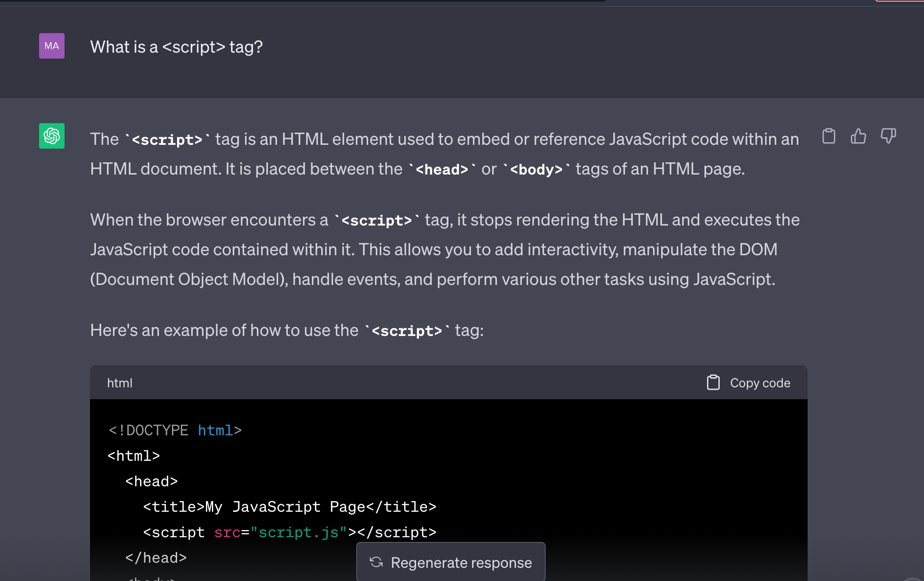The image size is (924, 581).
Task: Click the paragraph starting "When the browser encounters"
Action: [x=444, y=249]
